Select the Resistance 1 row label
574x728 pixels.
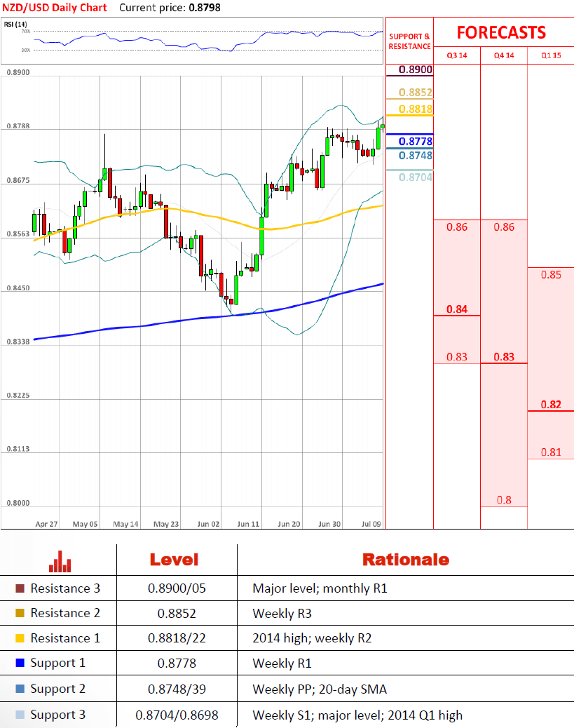[65, 638]
